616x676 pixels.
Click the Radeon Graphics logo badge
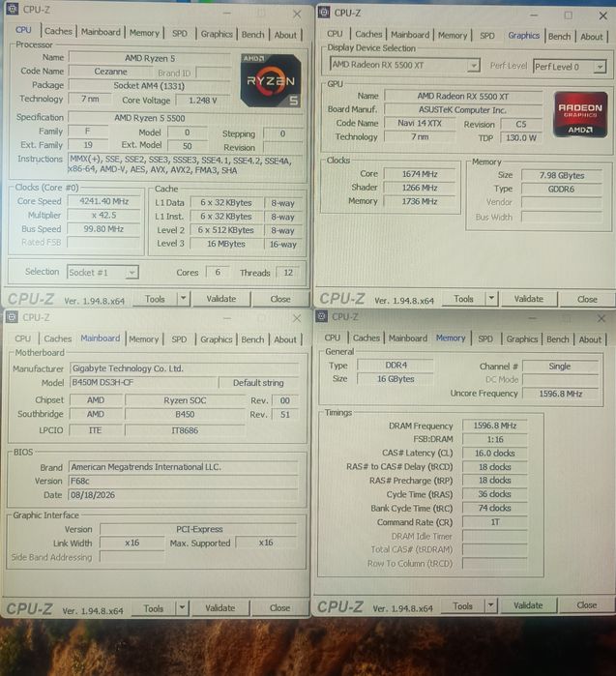tap(580, 114)
